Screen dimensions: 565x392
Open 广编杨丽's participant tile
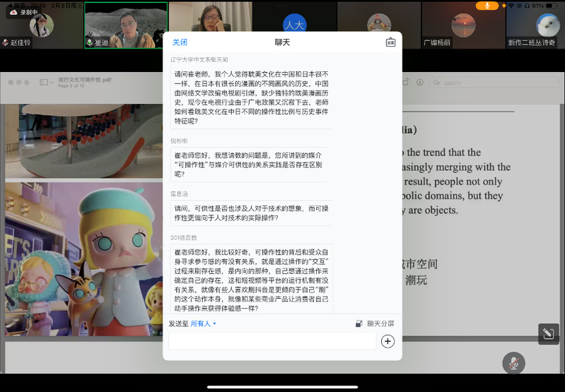(x=462, y=25)
